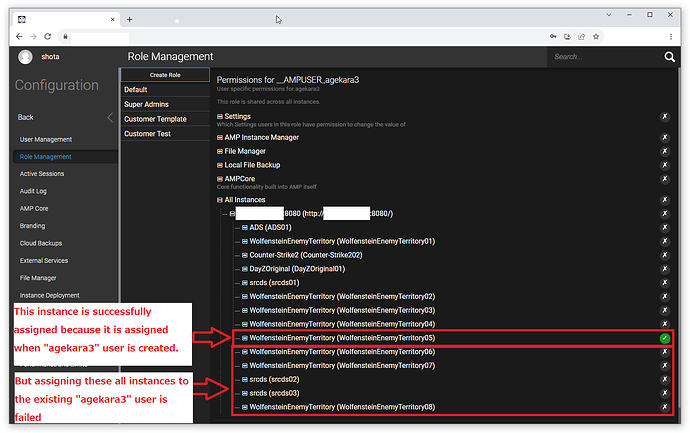Expand the ADS (ADS01) node
Screen dimensions: 690x433
click(x=245, y=228)
